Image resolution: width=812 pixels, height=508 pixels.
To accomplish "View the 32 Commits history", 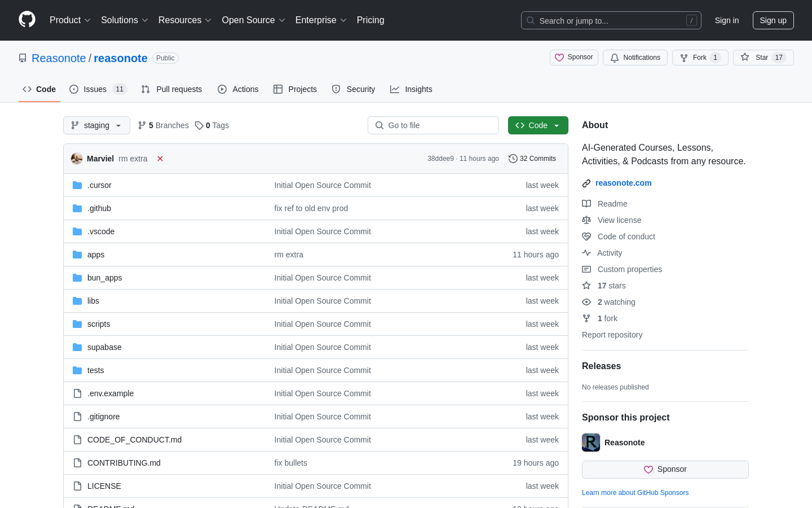I will click(x=532, y=159).
